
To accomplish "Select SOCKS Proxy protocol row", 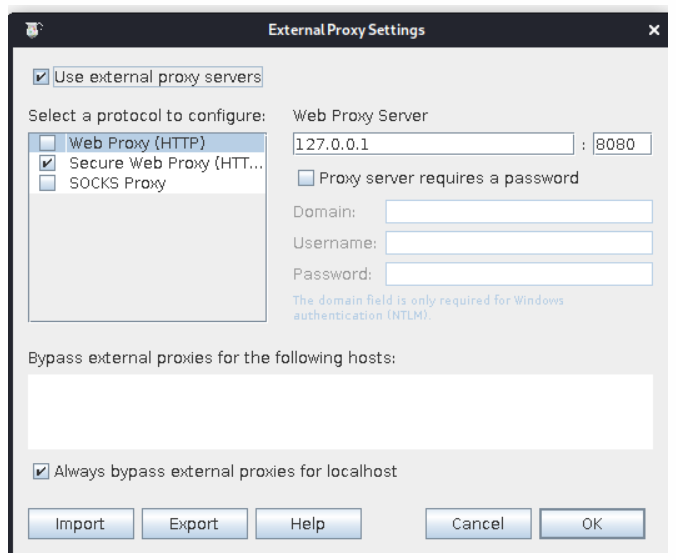I will click(147, 183).
